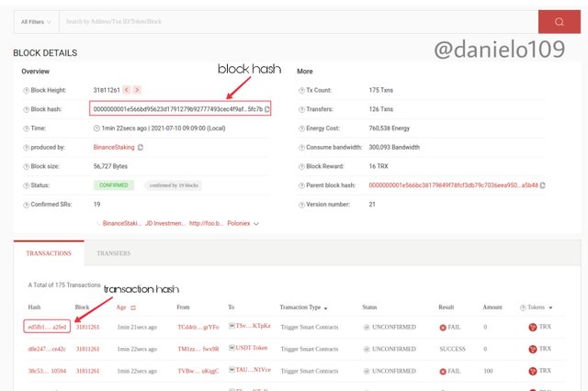Click SUCCESS result in d8e247 row
Screen dimensions: 588x391
click(452, 349)
